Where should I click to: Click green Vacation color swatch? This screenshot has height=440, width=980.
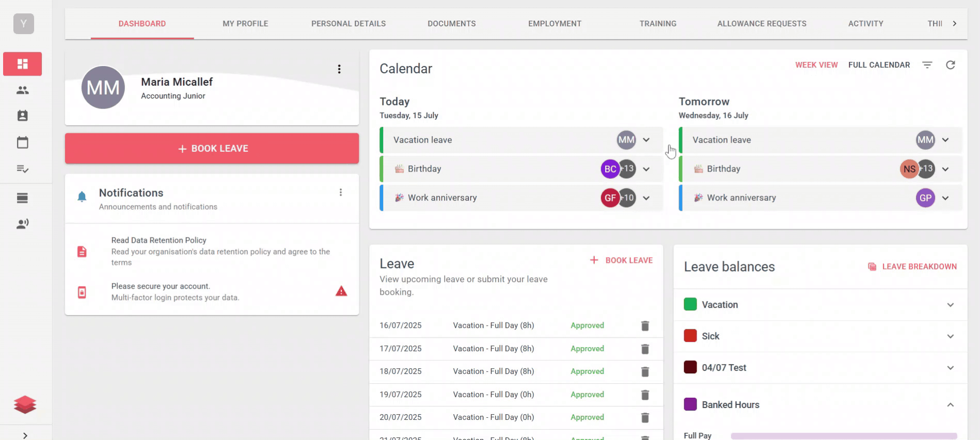coord(690,304)
